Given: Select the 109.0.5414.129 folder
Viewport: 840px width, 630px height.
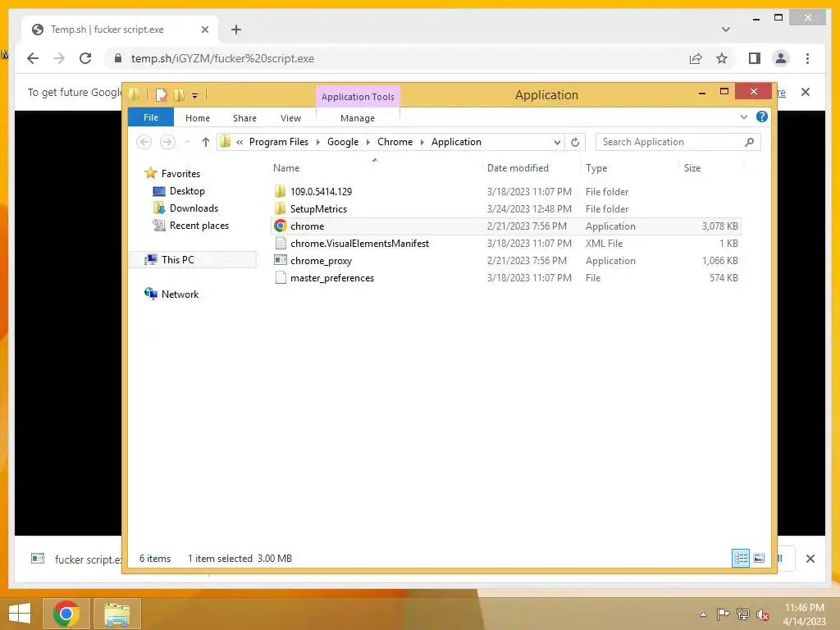Looking at the screenshot, I should coord(505,191).
